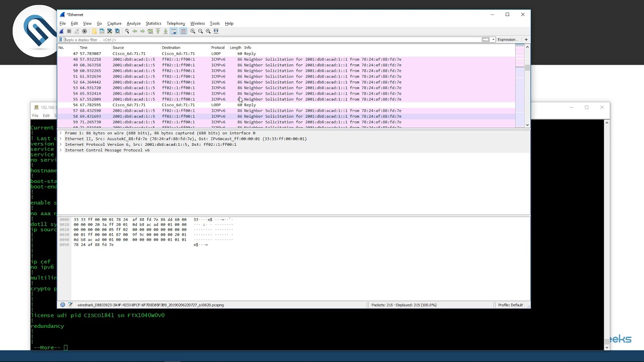Open display filter bookmarks icon
The width and height of the screenshot is (644, 362).
click(x=61, y=40)
